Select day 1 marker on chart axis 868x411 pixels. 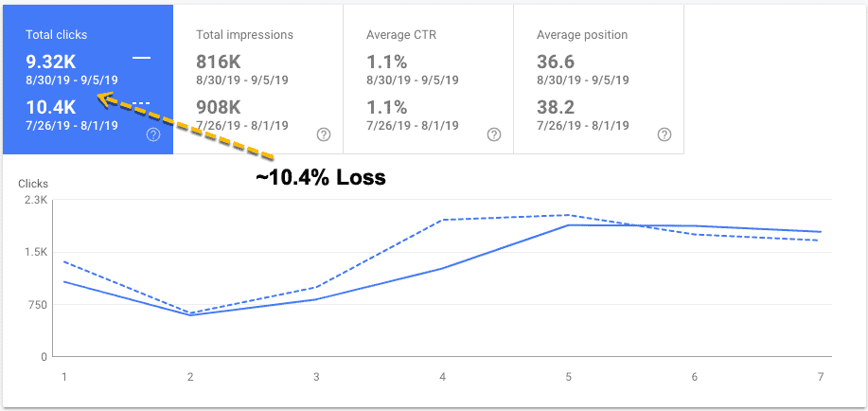point(64,378)
